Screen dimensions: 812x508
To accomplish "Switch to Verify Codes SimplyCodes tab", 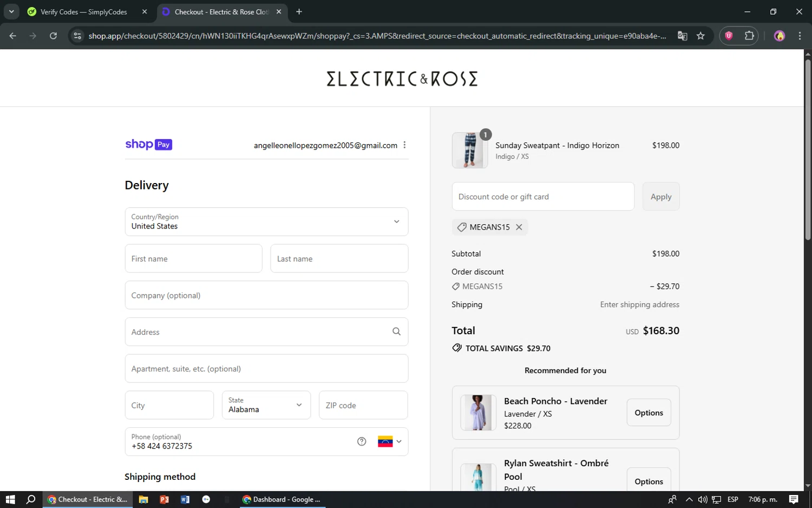I will pyautogui.click(x=84, y=11).
